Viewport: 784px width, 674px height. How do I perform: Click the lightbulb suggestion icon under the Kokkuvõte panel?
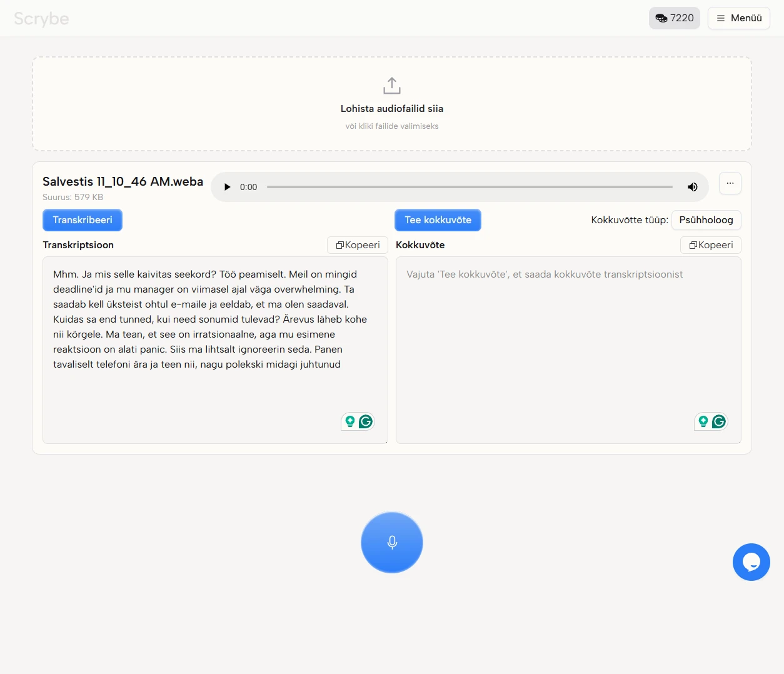pos(703,421)
